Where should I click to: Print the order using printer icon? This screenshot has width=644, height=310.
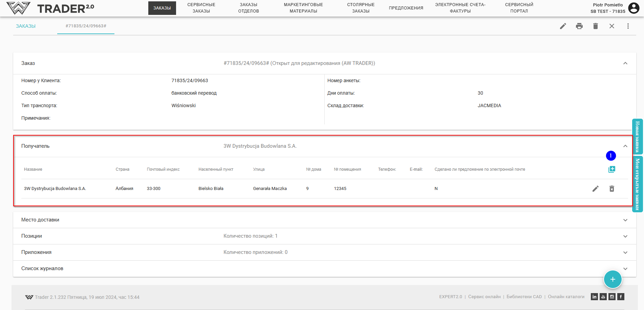[x=579, y=26]
